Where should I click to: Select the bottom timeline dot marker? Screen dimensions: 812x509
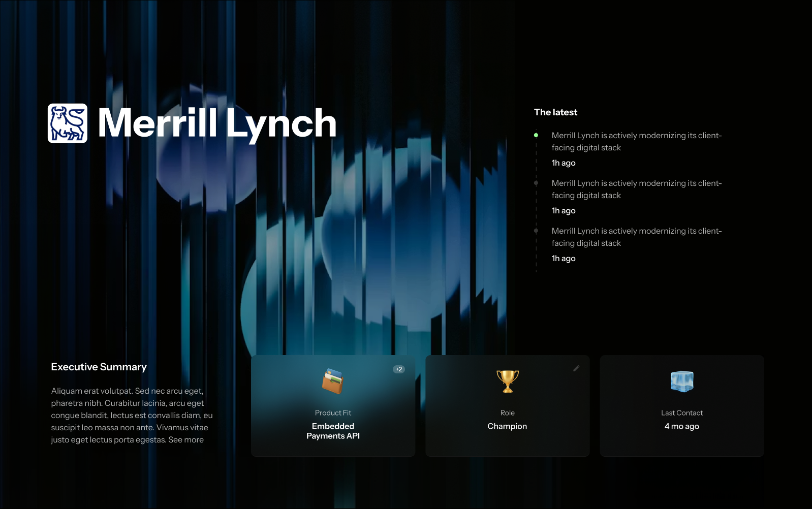(536, 231)
